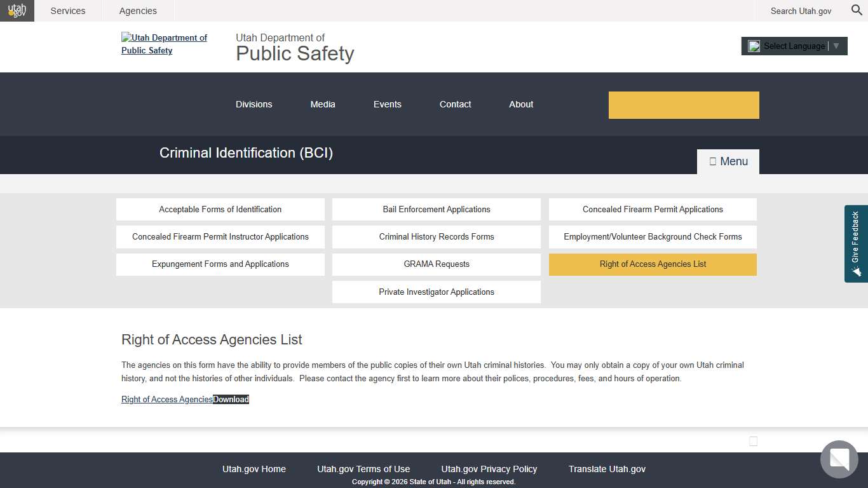This screenshot has height=488, width=868.
Task: Open the Divisions menu
Action: 254,104
